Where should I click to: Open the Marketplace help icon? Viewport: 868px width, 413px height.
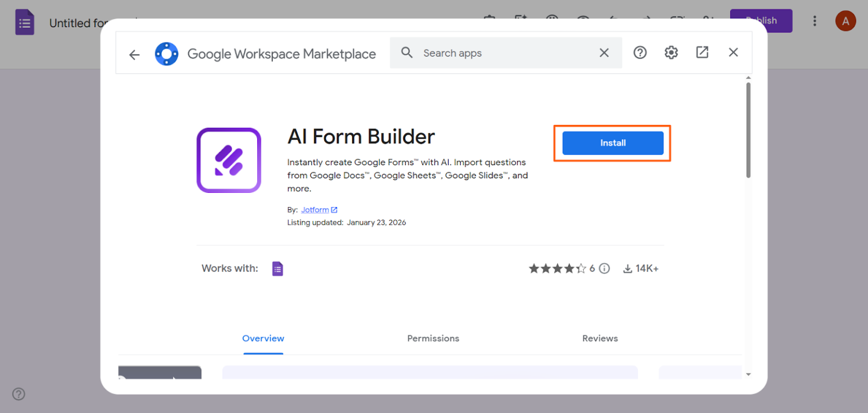[x=640, y=53]
